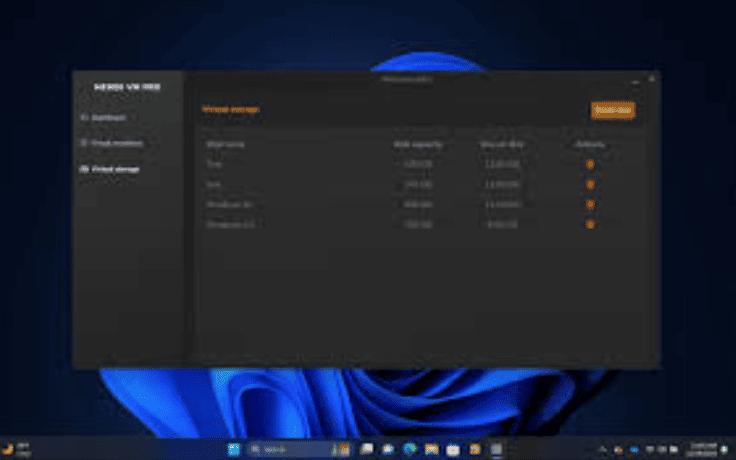The height and width of the screenshot is (460, 736).
Task: Click the orange action icon in the second disk row
Action: [x=590, y=184]
